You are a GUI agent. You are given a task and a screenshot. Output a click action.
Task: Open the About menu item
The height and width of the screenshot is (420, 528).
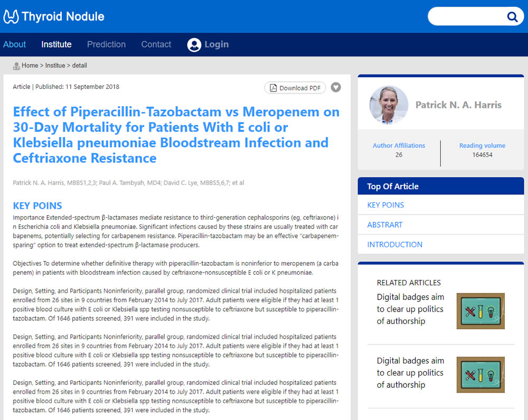[x=14, y=44]
